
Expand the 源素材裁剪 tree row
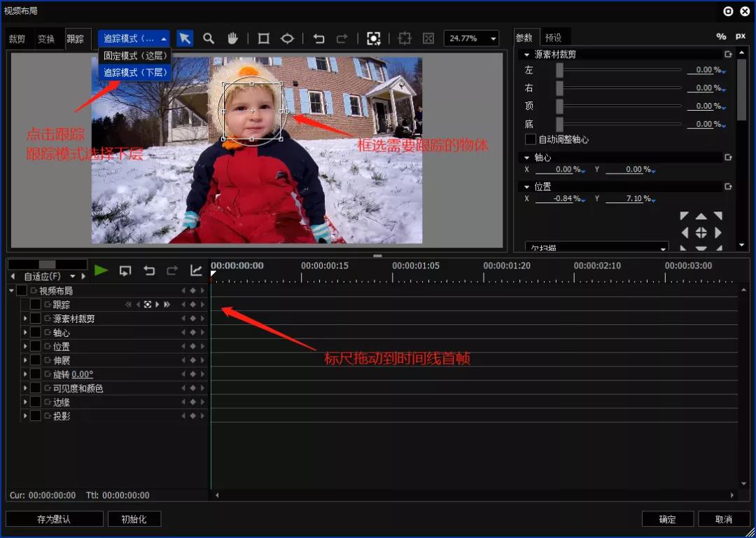click(x=25, y=319)
